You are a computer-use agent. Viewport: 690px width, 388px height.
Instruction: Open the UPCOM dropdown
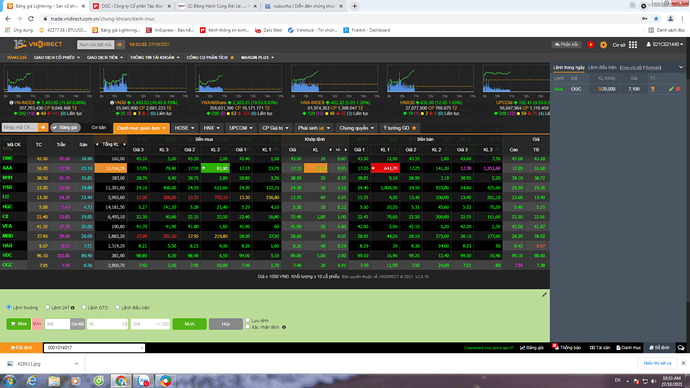click(x=241, y=128)
